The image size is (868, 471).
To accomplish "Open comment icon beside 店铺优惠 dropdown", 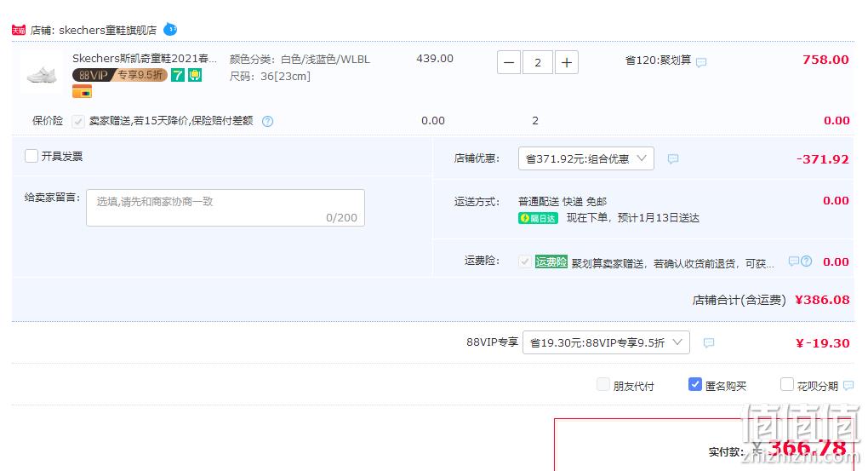I will [672, 159].
